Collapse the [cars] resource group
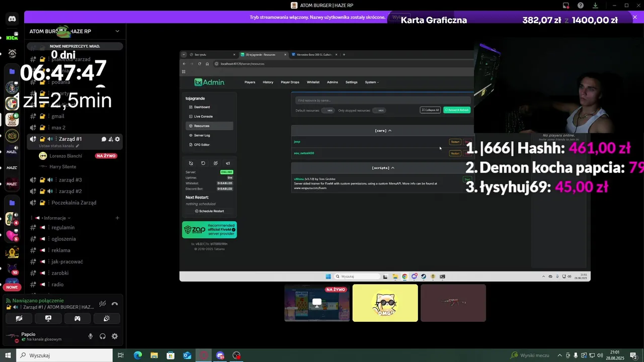The image size is (644, 362). tap(383, 131)
